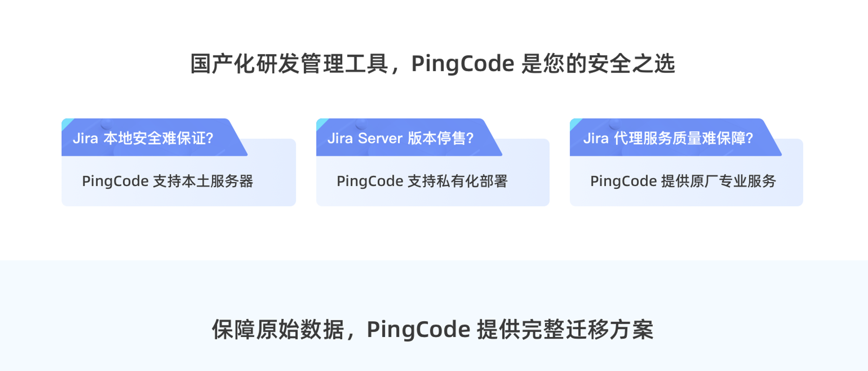Click the word "PingCode" in the migration heading
868x371 pixels.
point(418,330)
